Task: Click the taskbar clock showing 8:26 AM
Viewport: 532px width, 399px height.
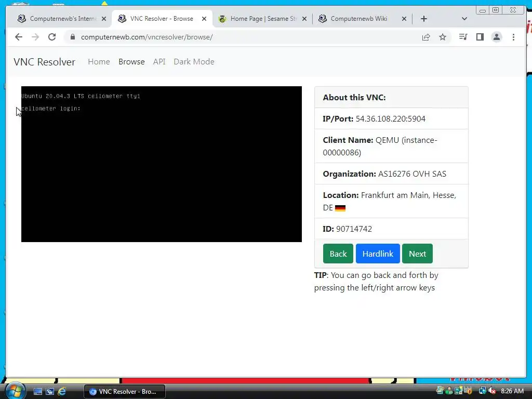Action: tap(512, 391)
